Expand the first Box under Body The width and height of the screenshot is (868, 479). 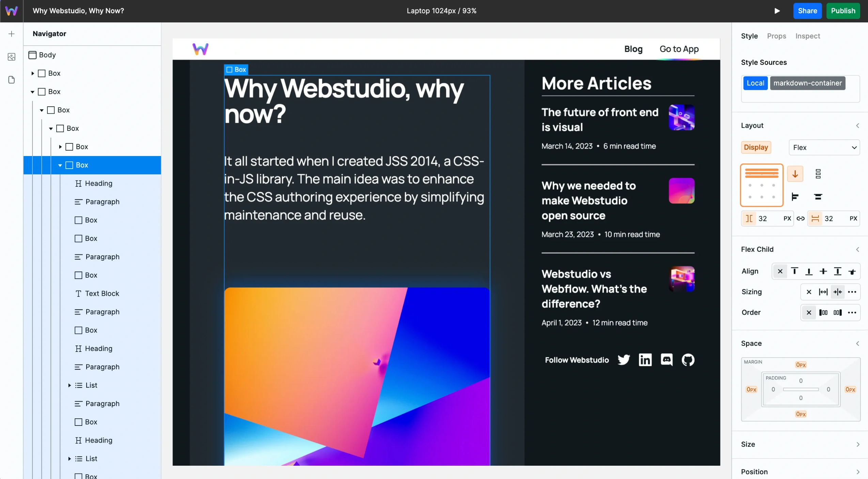coord(33,73)
